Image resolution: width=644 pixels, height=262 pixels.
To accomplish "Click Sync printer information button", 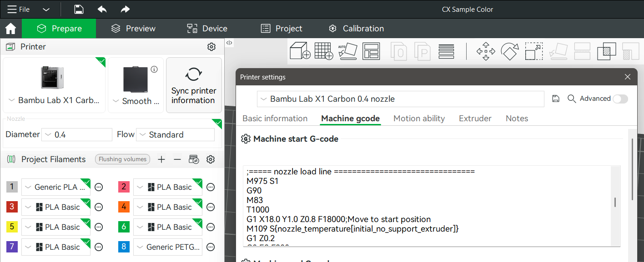I will pyautogui.click(x=194, y=85).
